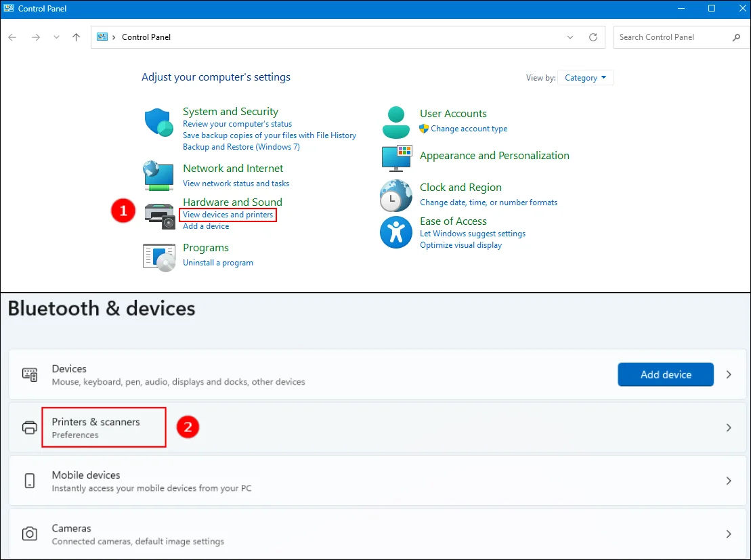Click Let Windows suggest settings

click(x=473, y=234)
